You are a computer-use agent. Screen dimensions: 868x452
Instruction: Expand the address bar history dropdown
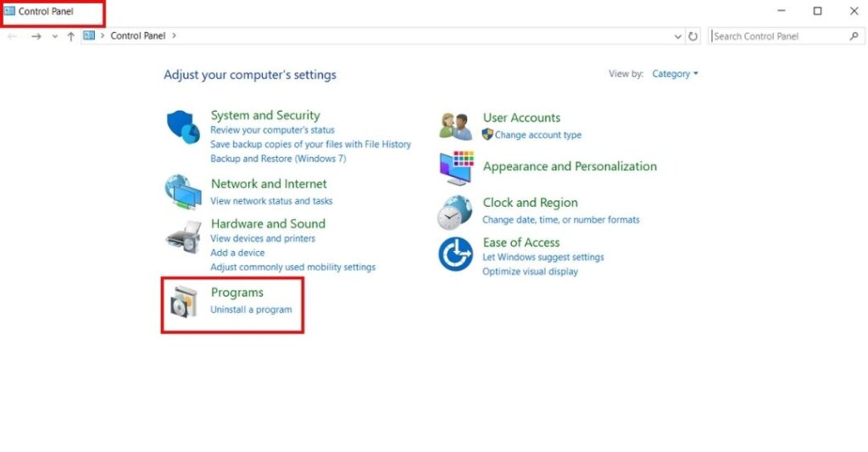677,36
